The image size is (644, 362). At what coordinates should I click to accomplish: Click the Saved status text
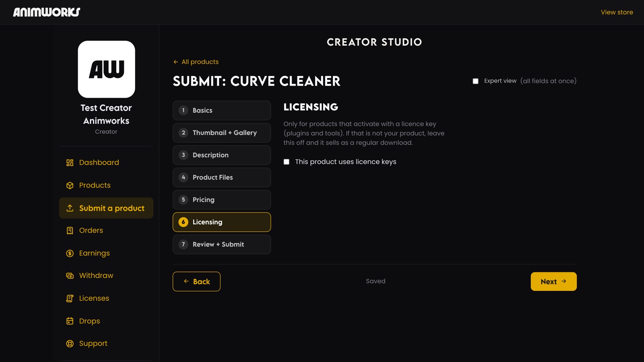tap(376, 281)
